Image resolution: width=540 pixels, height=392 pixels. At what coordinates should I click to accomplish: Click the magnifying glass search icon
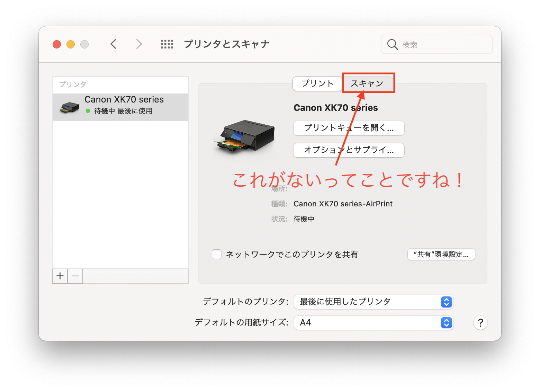(x=392, y=44)
